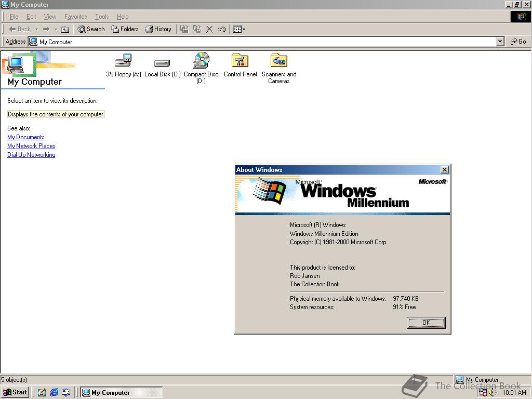The height and width of the screenshot is (399, 532).
Task: Click the Go button
Action: (x=518, y=42)
